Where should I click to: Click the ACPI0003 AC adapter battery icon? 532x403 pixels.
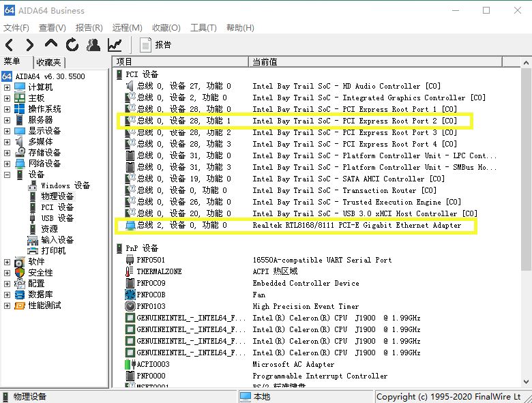click(130, 364)
